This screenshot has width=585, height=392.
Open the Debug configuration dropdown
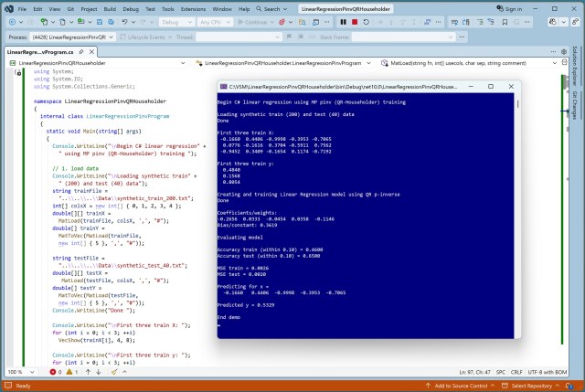pos(176,22)
